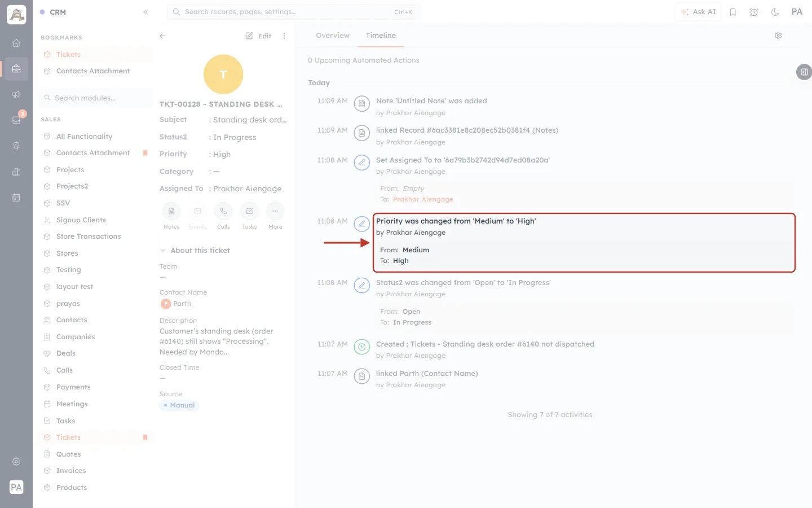Open PA user profile avatar in top bar

click(x=797, y=12)
